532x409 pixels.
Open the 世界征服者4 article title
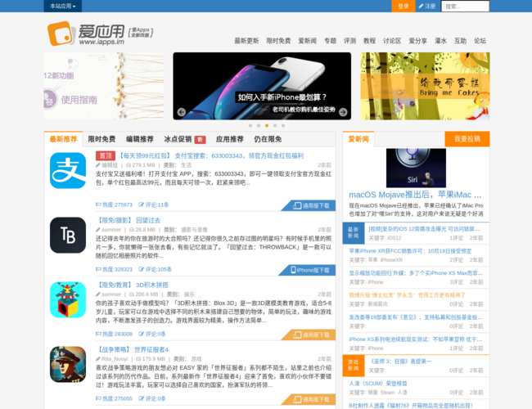[133, 349]
